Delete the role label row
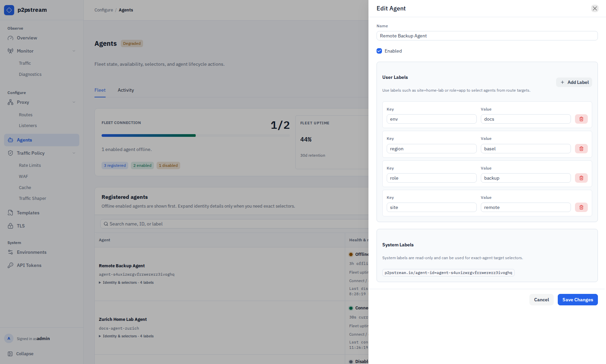Image resolution: width=606 pixels, height=364 pixels. pyautogui.click(x=581, y=178)
